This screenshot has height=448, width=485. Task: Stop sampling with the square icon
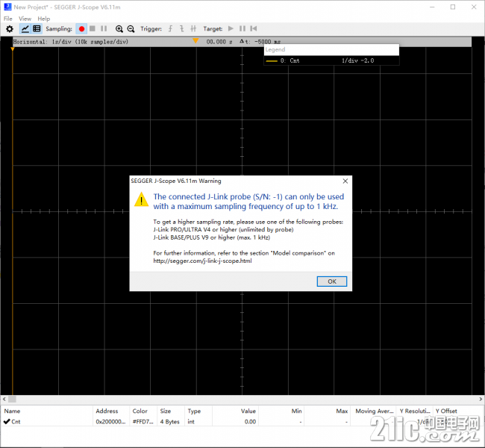tap(93, 28)
